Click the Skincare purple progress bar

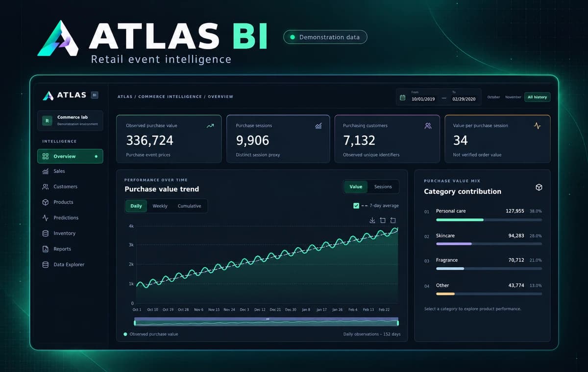pyautogui.click(x=489, y=244)
